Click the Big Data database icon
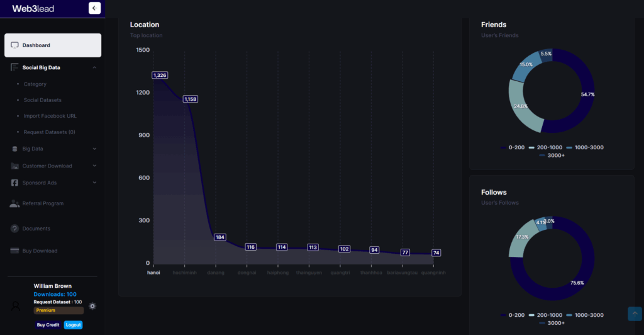The image size is (644, 335). [x=14, y=149]
